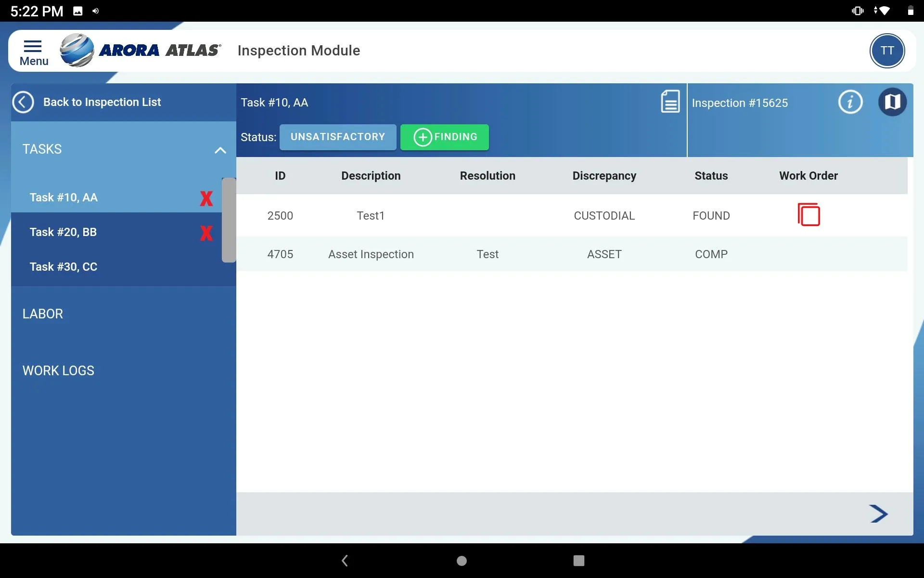Click the ASSET discrepancy cell
Viewport: 924px width, 578px height.
point(604,254)
